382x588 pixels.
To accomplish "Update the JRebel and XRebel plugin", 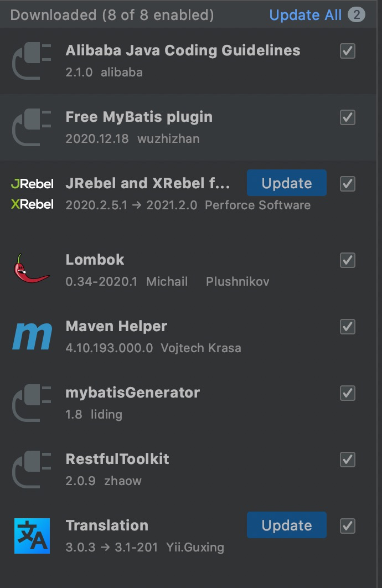I will [x=287, y=183].
